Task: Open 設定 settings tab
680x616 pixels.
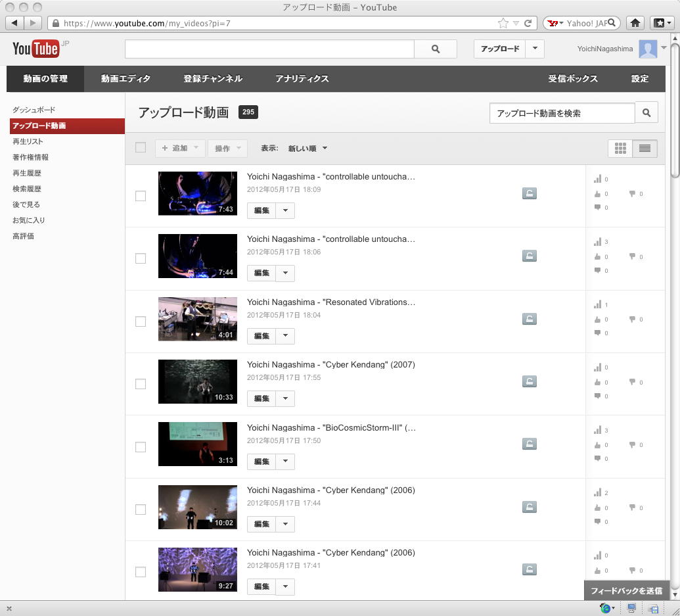Action: (x=640, y=78)
